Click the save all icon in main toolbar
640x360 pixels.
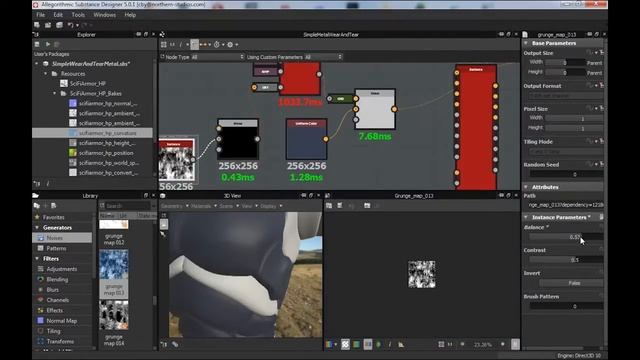59,25
